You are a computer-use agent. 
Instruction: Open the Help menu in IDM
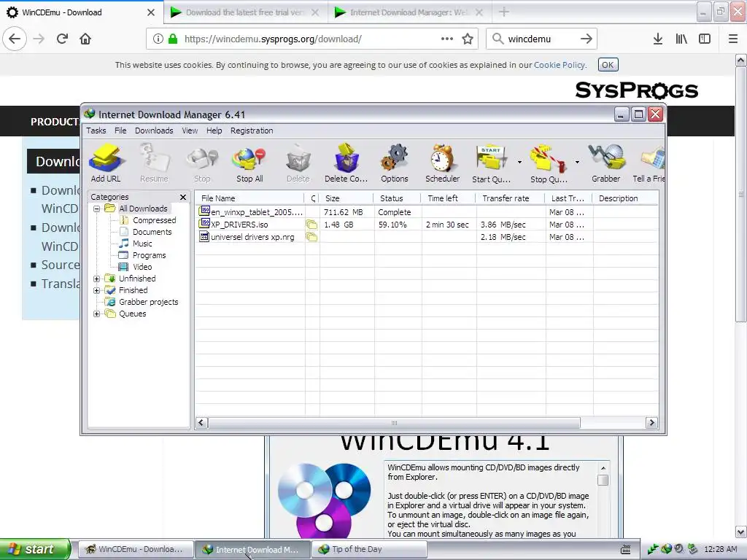coord(214,131)
